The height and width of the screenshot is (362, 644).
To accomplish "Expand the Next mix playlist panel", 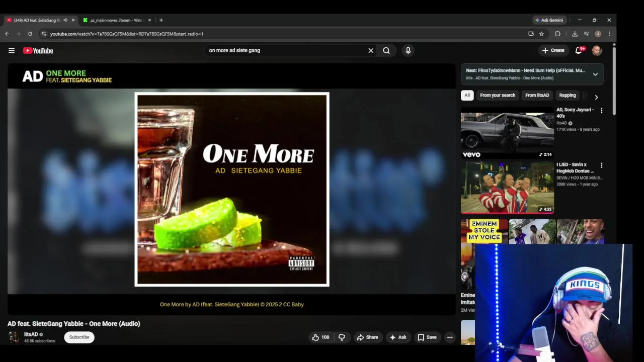I will click(x=595, y=74).
